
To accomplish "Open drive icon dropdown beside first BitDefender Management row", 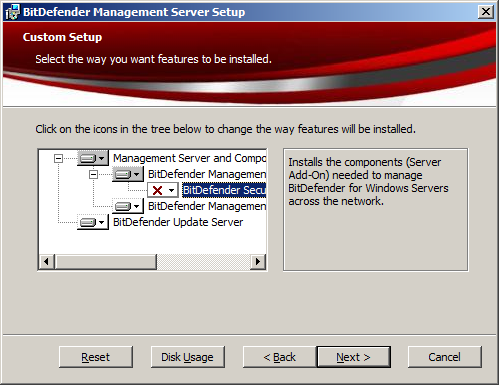I will (x=128, y=174).
